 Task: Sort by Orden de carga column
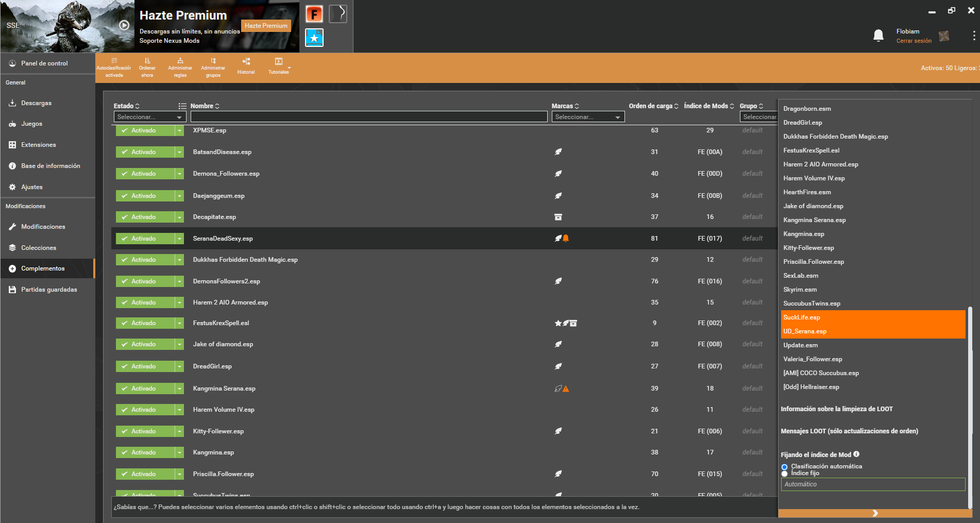pyautogui.click(x=653, y=106)
